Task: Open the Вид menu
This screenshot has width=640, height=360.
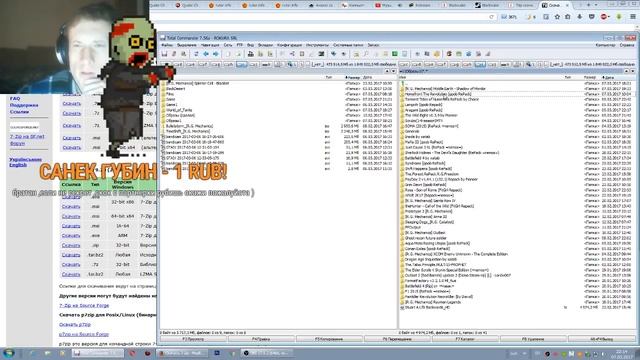Action: (251, 45)
